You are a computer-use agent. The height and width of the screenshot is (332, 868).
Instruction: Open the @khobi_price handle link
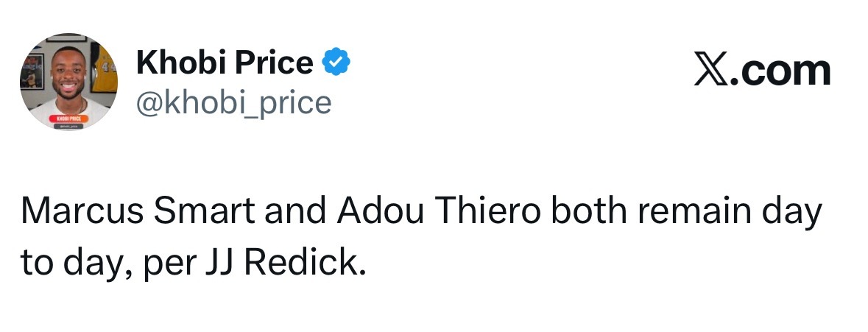[x=234, y=103]
